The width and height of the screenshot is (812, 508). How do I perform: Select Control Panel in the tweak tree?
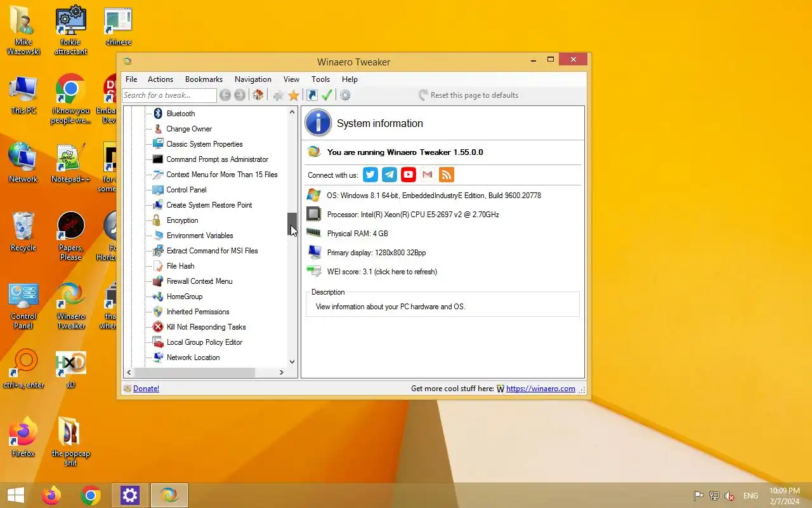coord(187,190)
